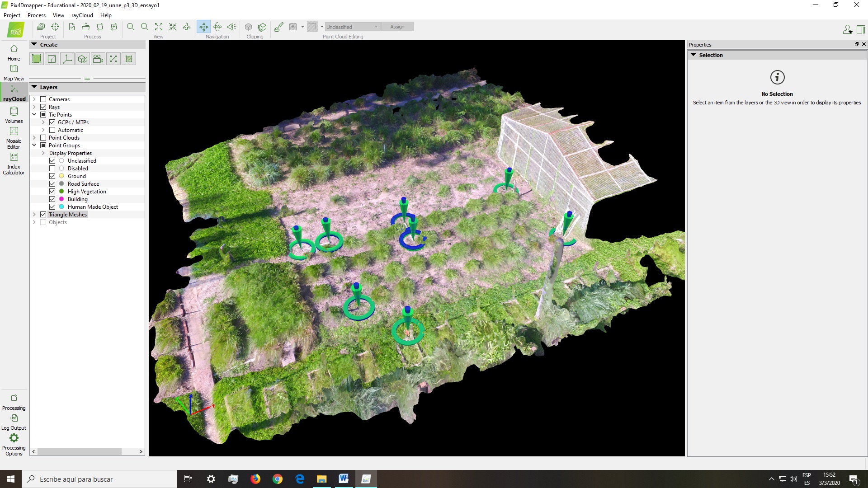Open the rayCloud menu

[82, 15]
